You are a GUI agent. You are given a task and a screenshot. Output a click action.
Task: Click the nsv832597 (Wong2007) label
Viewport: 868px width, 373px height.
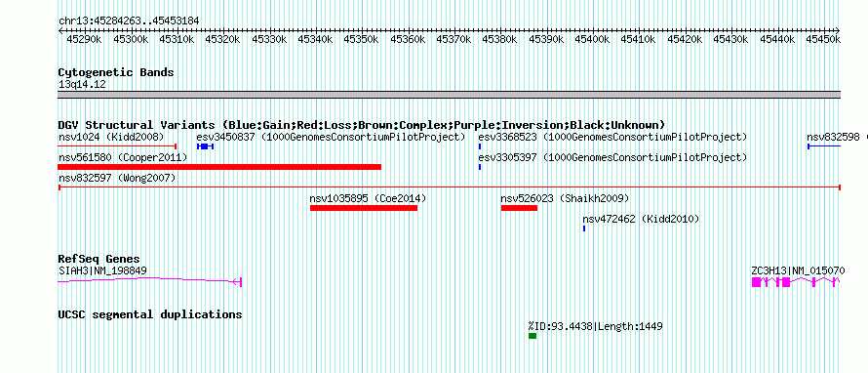117,179
